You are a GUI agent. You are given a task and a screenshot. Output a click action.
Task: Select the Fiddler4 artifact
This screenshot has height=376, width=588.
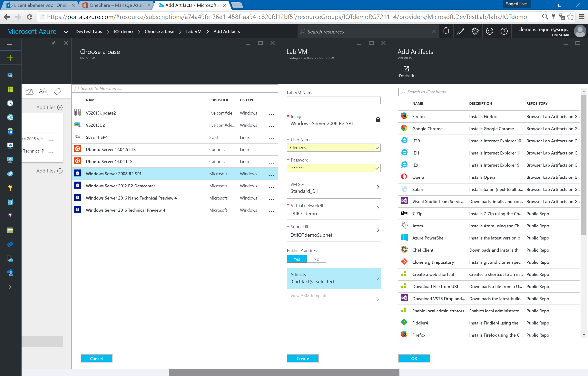coord(489,323)
